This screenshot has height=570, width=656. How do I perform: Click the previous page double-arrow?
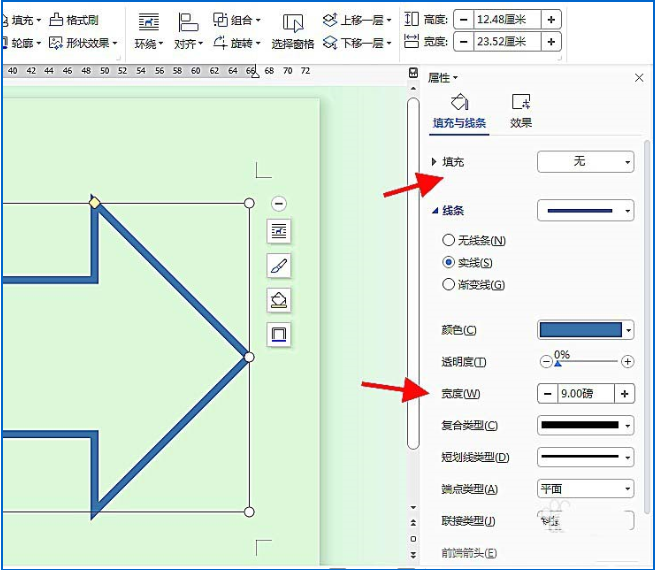[x=413, y=523]
